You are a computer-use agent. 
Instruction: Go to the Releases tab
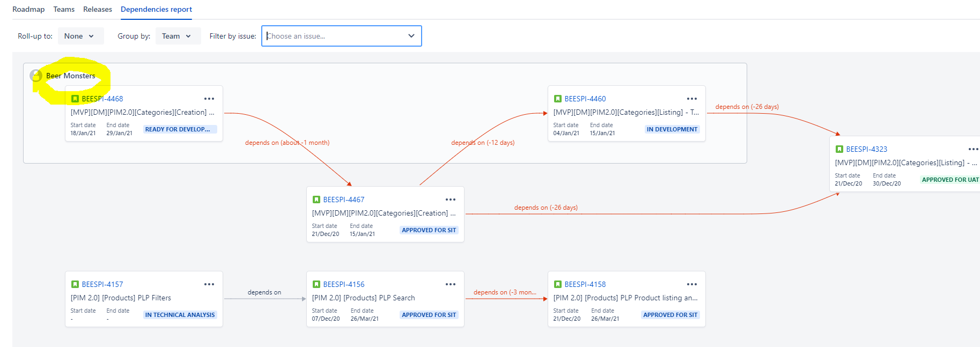(x=98, y=9)
